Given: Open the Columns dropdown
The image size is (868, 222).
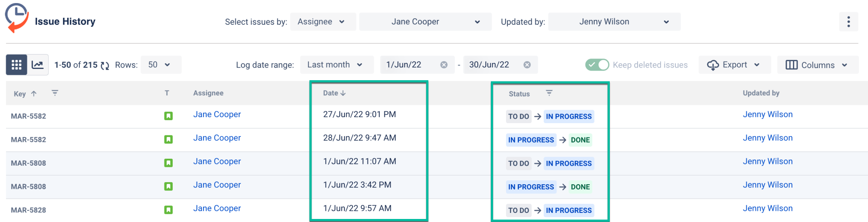Looking at the screenshot, I should tap(818, 65).
